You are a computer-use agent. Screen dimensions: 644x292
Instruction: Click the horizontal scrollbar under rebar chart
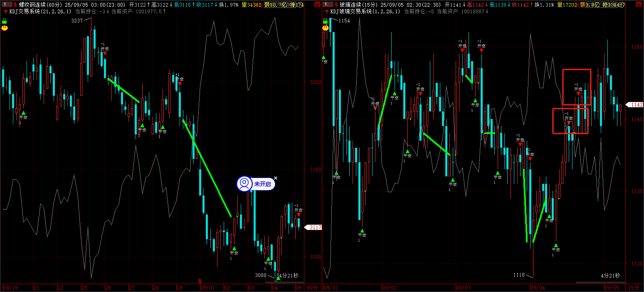(285, 282)
